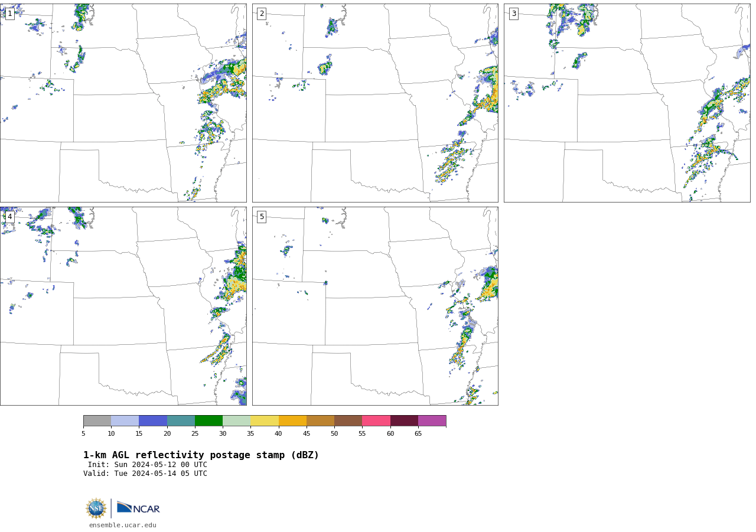This screenshot has width=756, height=532.
Task: Click the dark green 25-30 dBZ swatch
Action: [208, 421]
